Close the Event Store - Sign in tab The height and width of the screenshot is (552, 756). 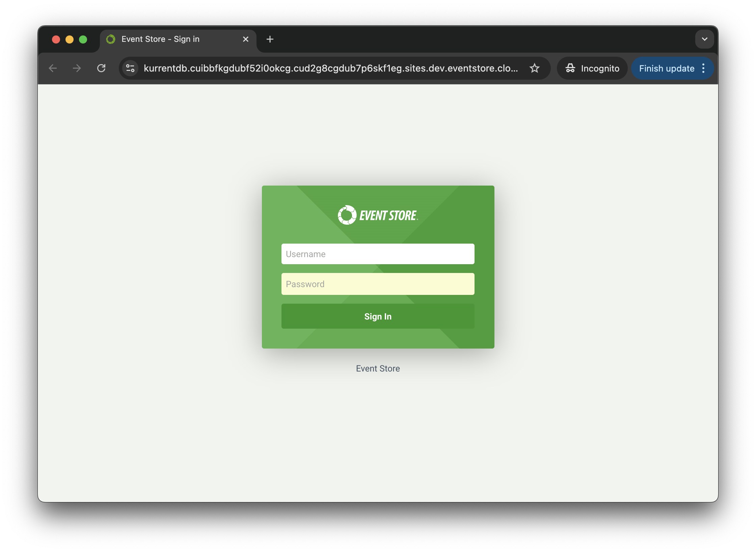(245, 39)
